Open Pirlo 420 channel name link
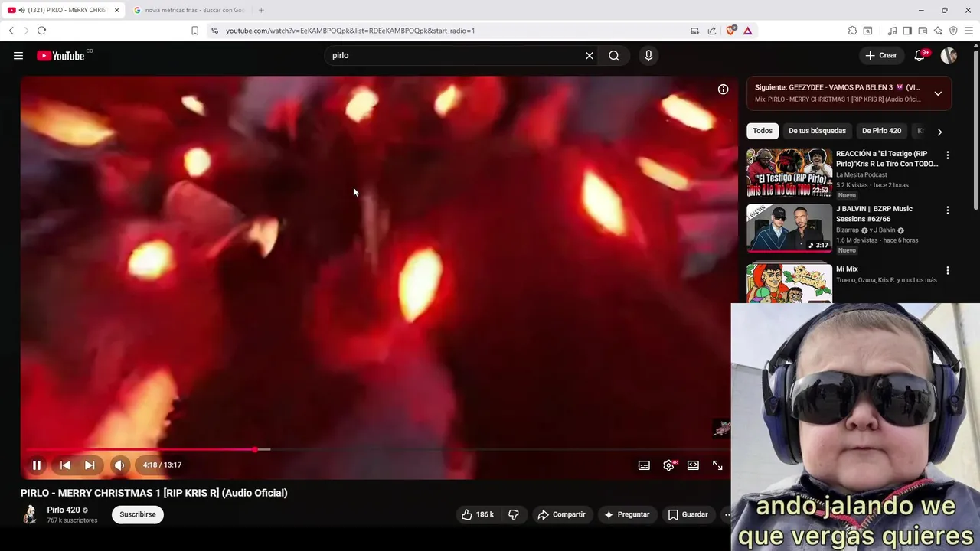This screenshot has width=980, height=551. pyautogui.click(x=64, y=510)
